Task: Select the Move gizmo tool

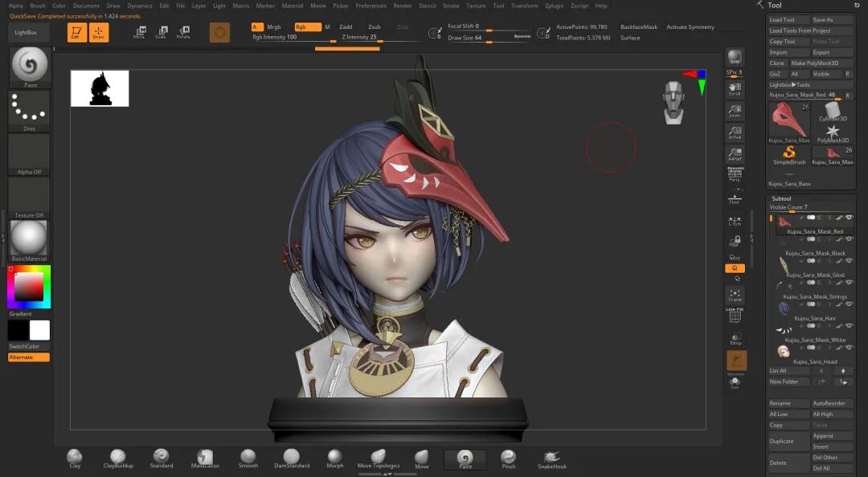Action: coord(140,32)
